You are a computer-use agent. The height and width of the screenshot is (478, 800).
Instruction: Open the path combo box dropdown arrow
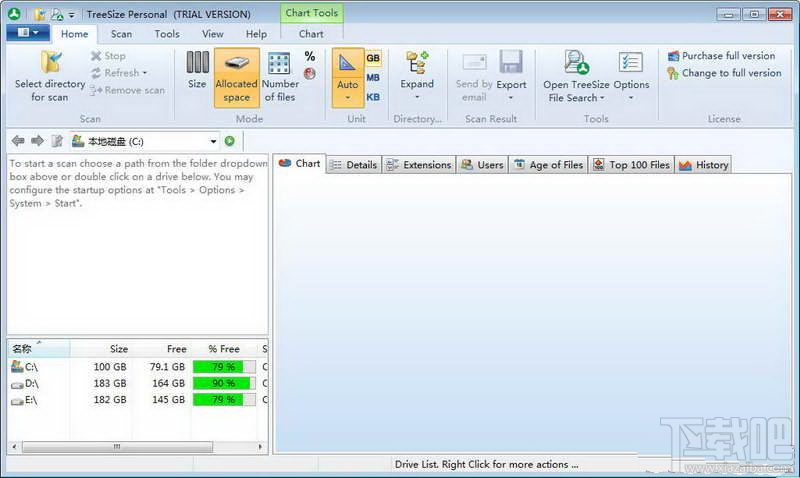click(x=213, y=141)
